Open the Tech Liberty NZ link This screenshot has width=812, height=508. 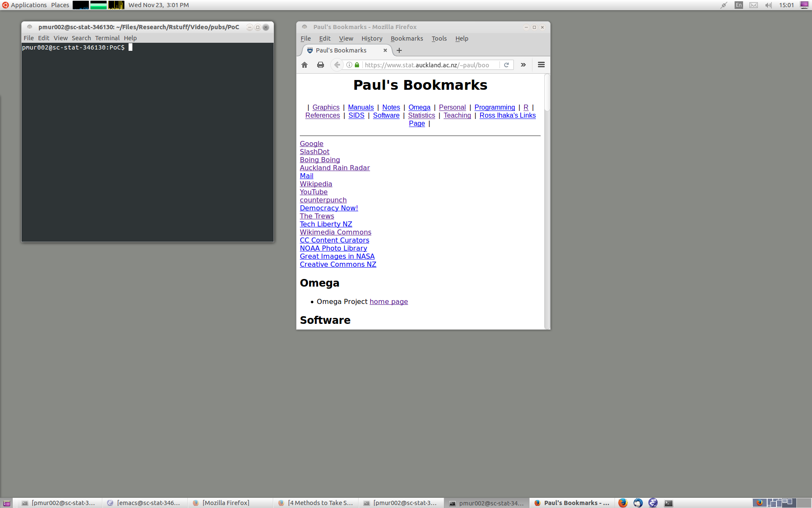coord(326,224)
